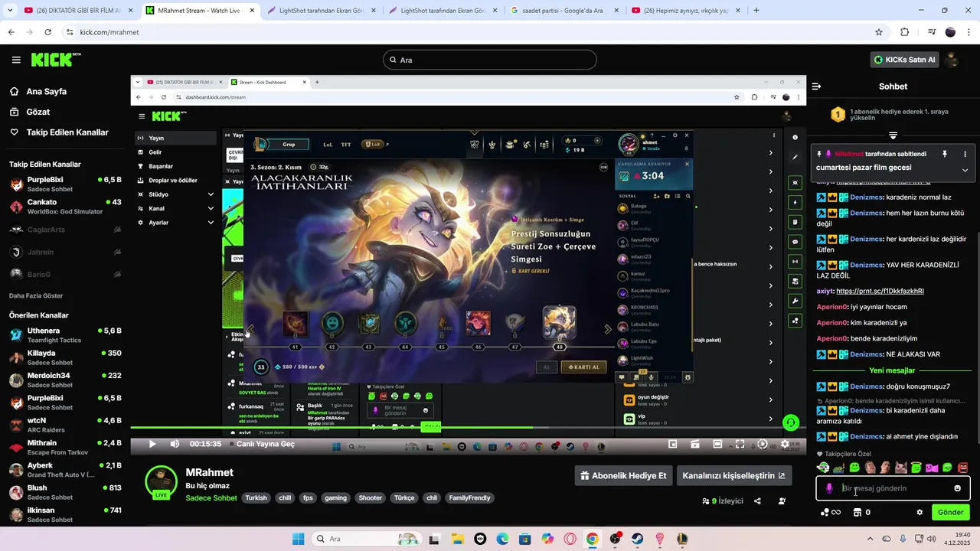The height and width of the screenshot is (551, 980).
Task: Open the Ayberk recommended channel
Action: 64,469
